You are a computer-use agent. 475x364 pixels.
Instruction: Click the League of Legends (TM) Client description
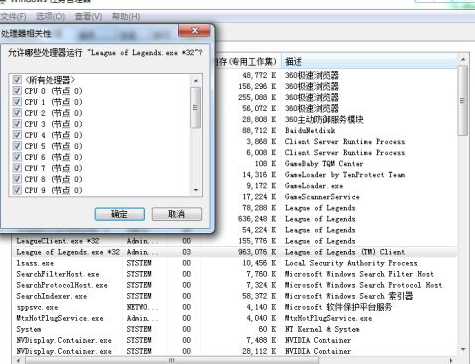coord(345,252)
